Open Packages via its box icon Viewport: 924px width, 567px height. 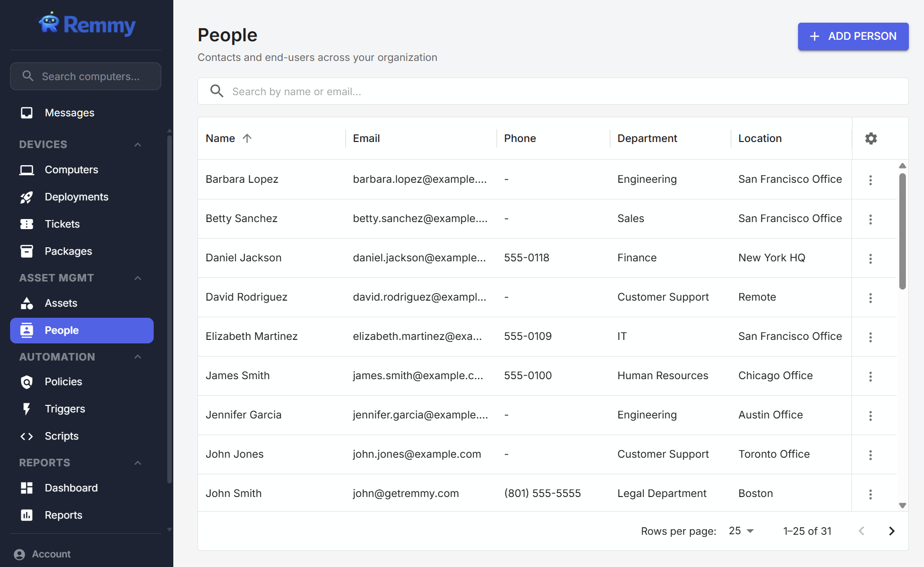pyautogui.click(x=27, y=251)
